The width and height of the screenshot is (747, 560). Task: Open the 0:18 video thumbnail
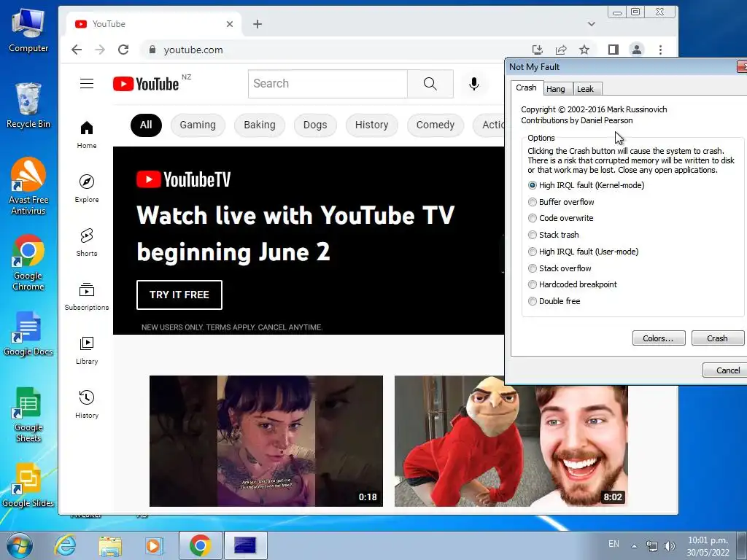point(266,441)
